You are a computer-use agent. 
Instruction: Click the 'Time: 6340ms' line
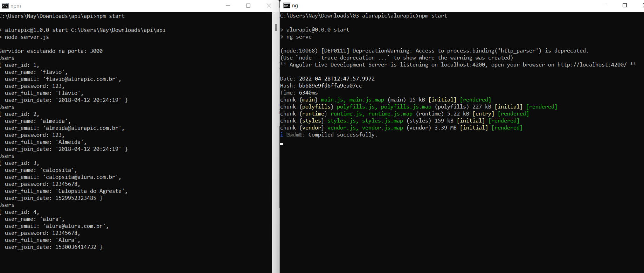(299, 93)
